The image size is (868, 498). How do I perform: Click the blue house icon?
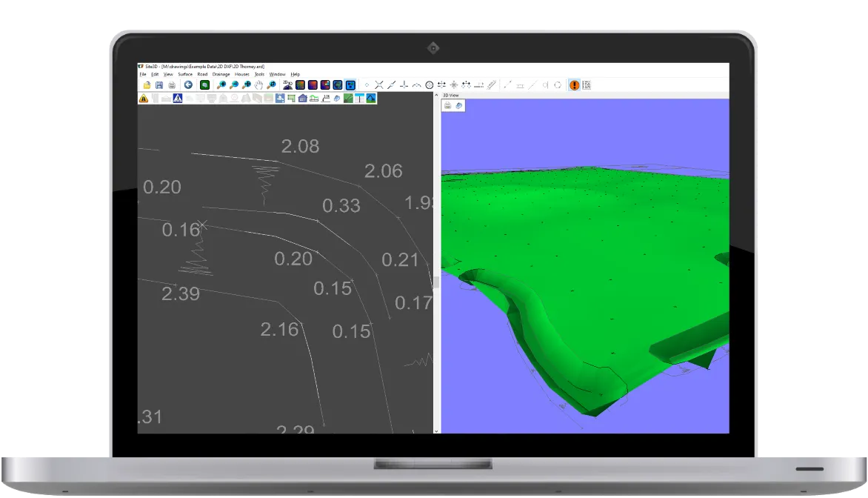[x=303, y=99]
